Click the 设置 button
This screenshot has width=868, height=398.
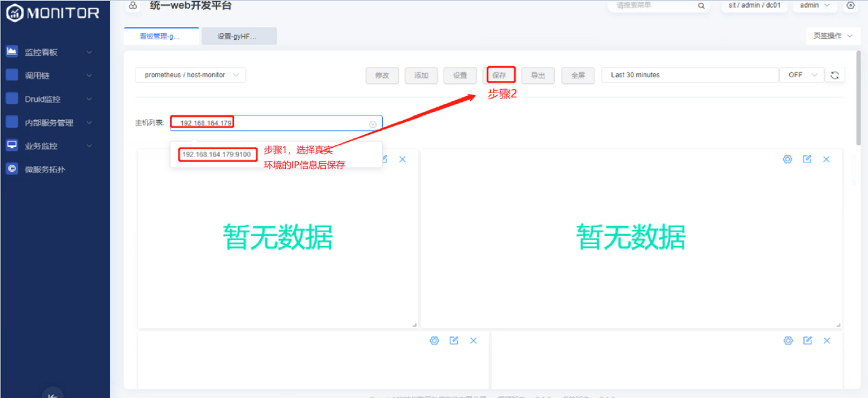pos(460,75)
